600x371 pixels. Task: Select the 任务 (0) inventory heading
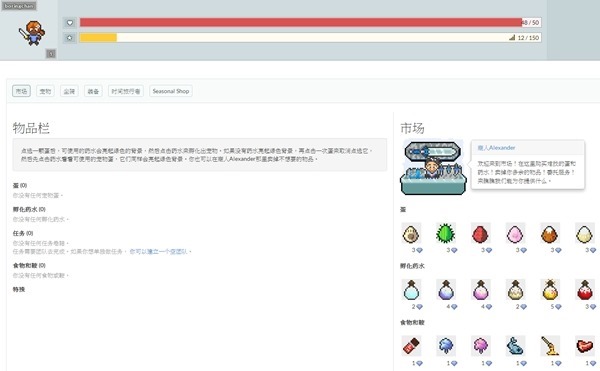click(x=23, y=233)
